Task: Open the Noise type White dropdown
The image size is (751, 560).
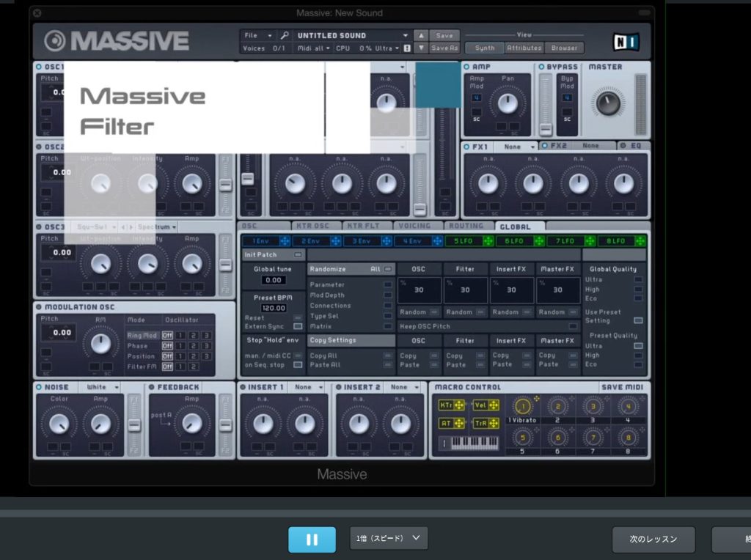Action: tap(102, 387)
